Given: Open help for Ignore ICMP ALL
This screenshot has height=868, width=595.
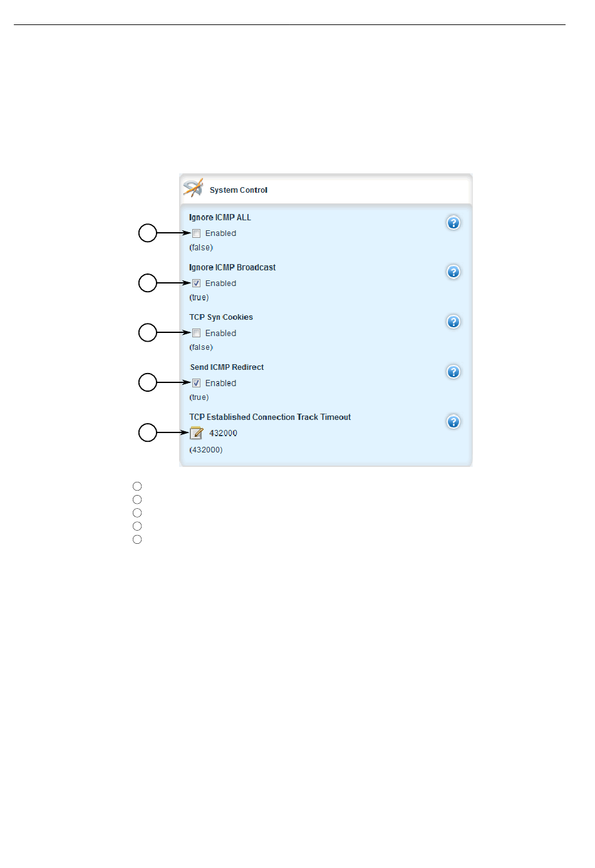Looking at the screenshot, I should 453,223.
